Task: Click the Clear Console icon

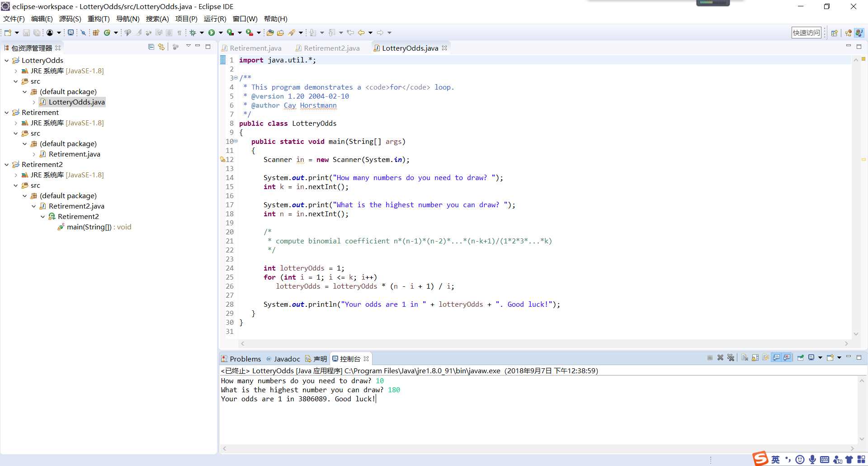Action: (745, 358)
